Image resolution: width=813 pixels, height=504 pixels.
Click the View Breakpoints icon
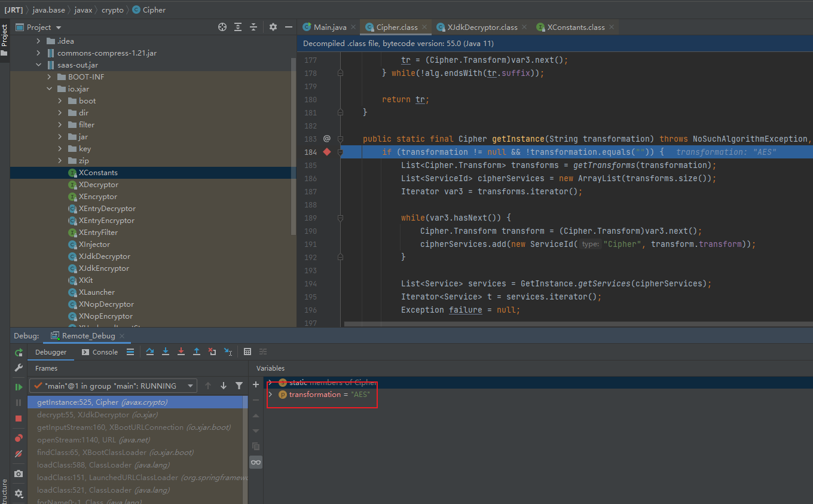[x=19, y=438]
